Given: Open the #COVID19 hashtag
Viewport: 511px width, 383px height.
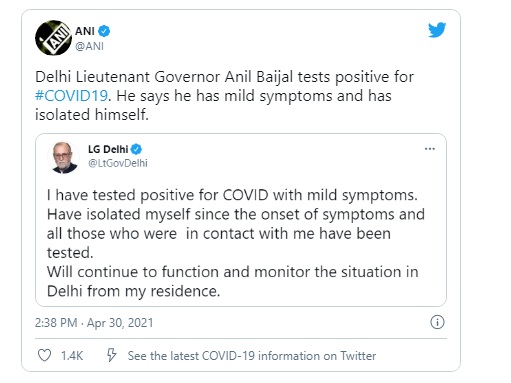Looking at the screenshot, I should click(x=71, y=96).
